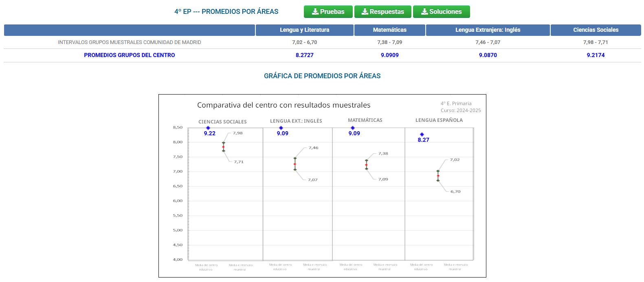
Task: Click the INTERVALOS GRUPOS MUESTRALES row label
Action: pyautogui.click(x=130, y=42)
